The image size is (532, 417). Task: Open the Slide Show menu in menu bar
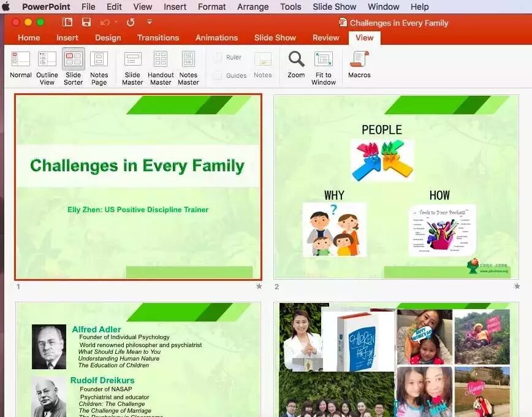[334, 7]
